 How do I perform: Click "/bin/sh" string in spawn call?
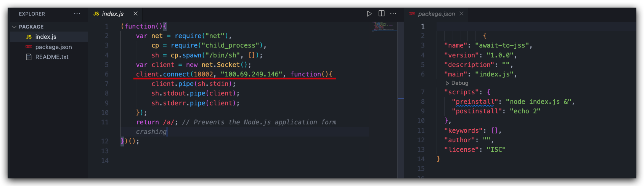tap(223, 55)
